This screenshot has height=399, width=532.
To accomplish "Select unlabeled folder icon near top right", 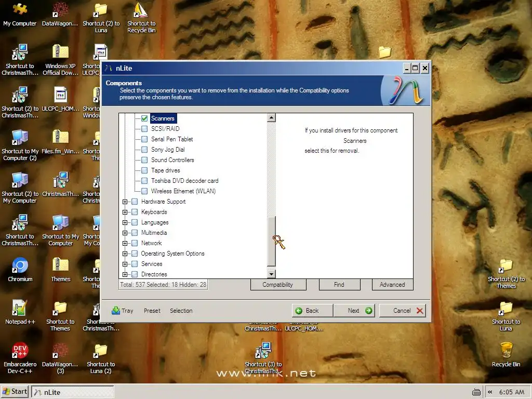I will point(385,52).
